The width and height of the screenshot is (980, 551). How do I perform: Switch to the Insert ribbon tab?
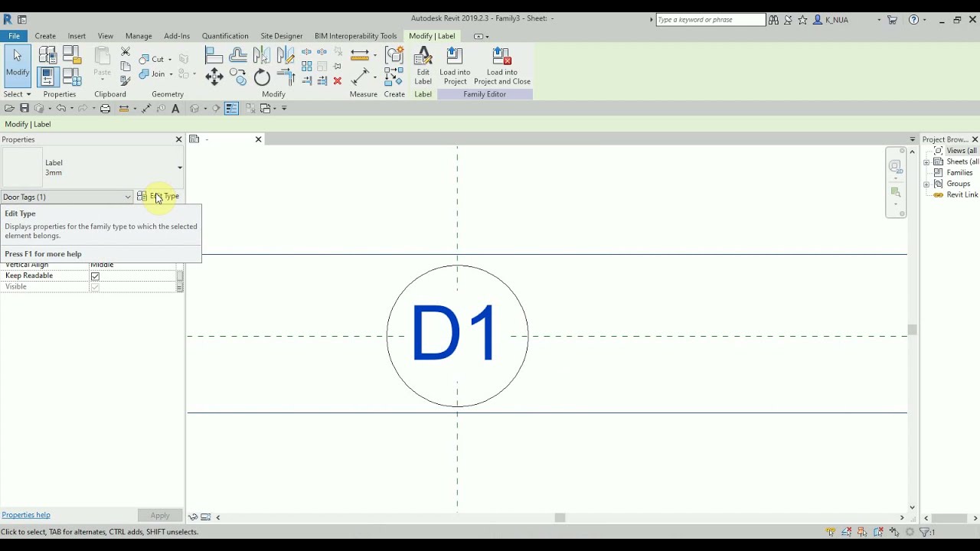[77, 36]
